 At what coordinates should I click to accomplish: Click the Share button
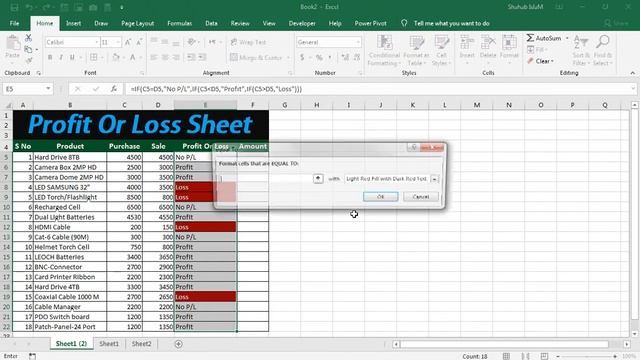(x=617, y=23)
